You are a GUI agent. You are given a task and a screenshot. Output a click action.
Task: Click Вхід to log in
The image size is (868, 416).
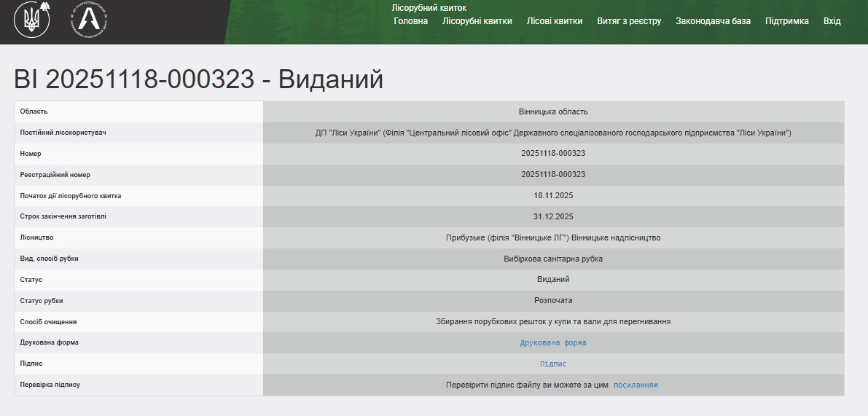[832, 21]
